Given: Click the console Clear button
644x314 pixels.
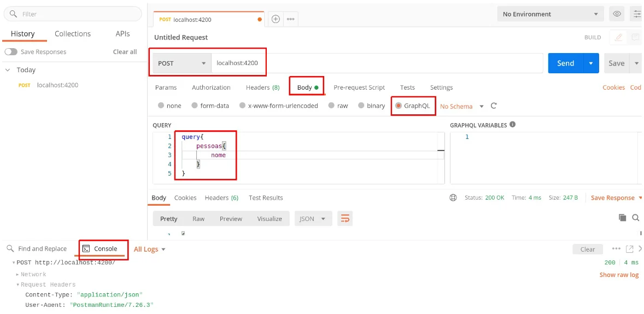Looking at the screenshot, I should coord(588,249).
